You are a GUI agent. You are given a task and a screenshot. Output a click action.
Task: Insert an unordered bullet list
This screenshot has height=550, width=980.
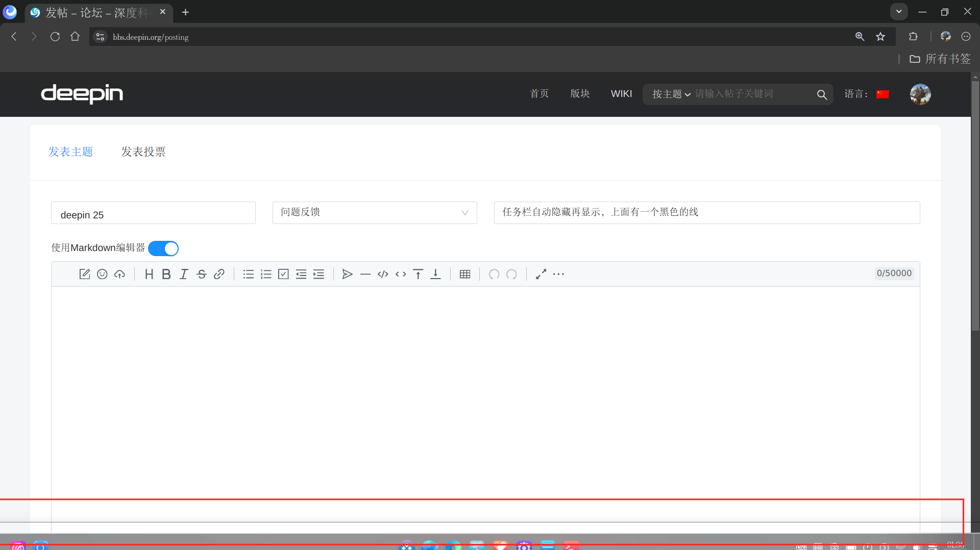pos(249,274)
